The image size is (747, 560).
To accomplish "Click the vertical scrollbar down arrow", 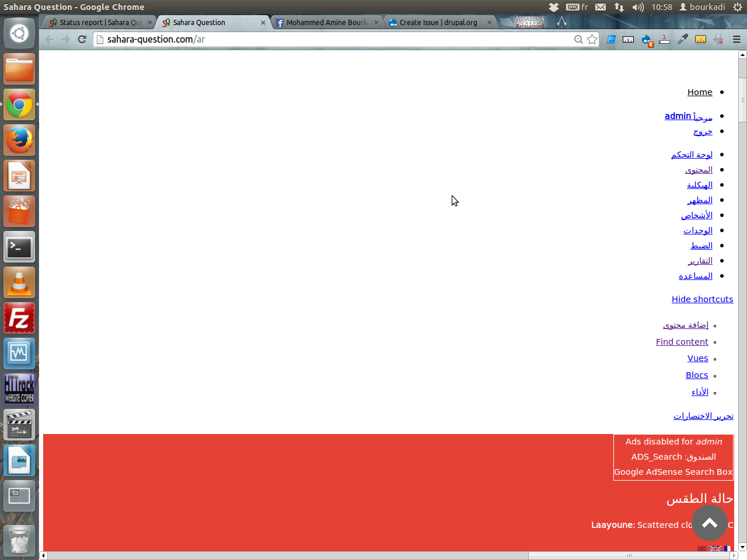I will [x=742, y=547].
